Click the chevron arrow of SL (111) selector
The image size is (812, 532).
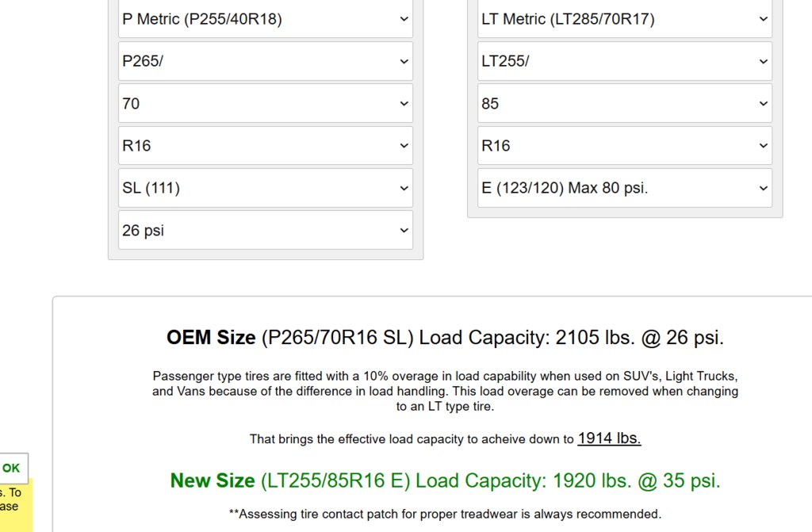[404, 189]
